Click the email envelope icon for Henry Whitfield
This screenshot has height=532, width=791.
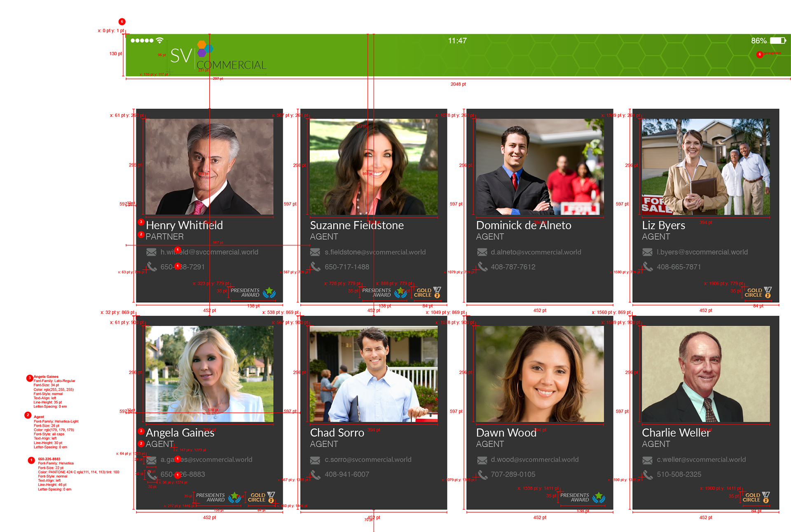coord(151,252)
